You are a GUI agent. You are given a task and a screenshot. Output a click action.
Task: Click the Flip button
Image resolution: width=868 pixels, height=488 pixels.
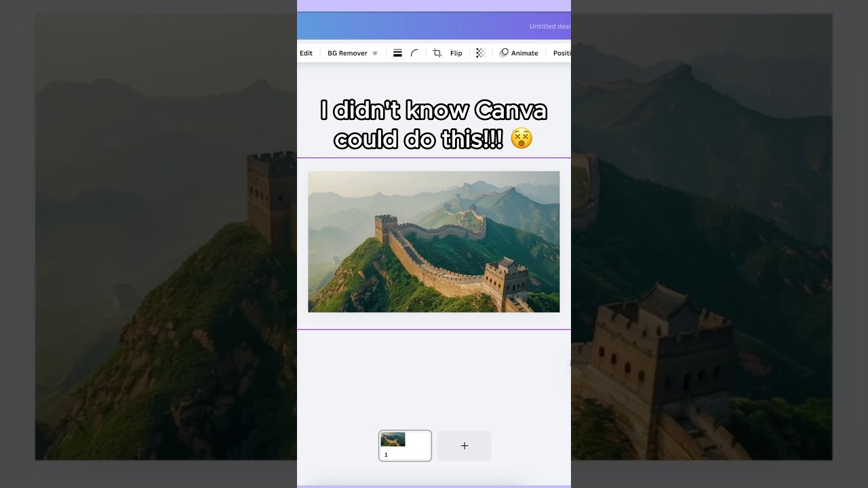pos(456,53)
